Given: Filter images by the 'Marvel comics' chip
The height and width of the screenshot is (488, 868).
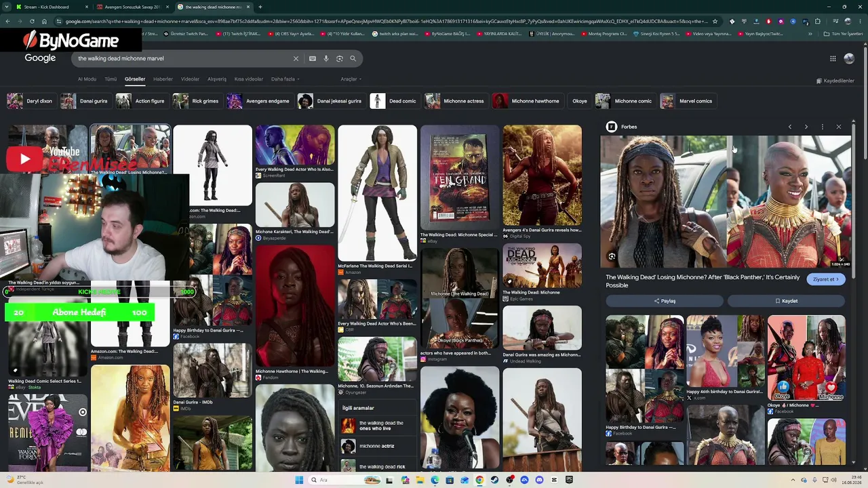Looking at the screenshot, I should [x=688, y=101].
